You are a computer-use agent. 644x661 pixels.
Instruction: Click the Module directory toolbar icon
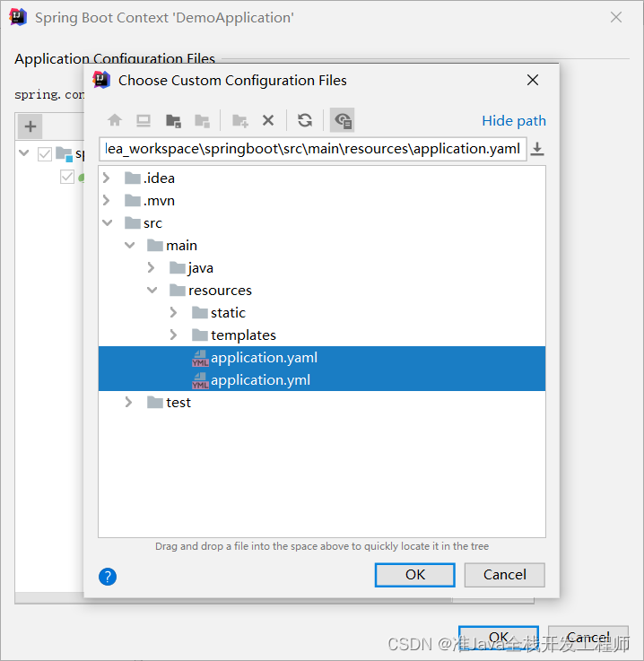tap(203, 120)
